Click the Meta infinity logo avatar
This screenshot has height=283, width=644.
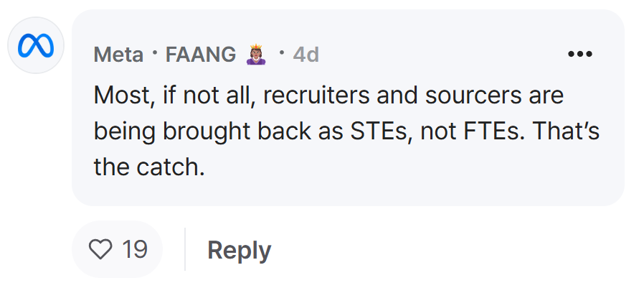tap(36, 45)
